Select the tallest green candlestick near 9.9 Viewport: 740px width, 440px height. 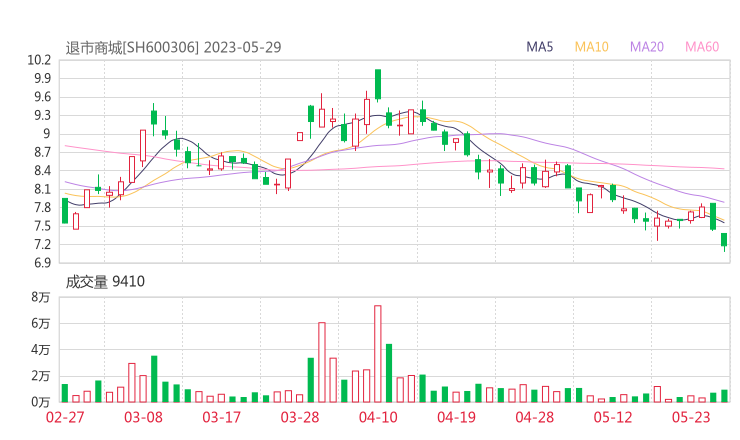tap(378, 85)
